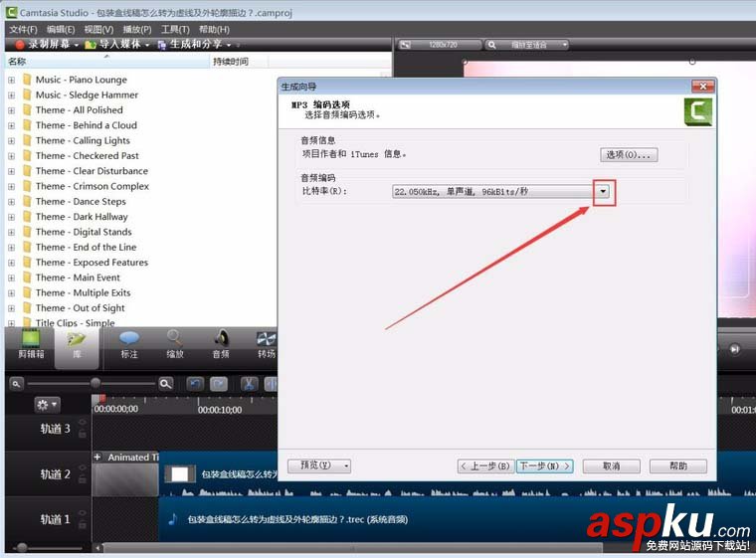Toggle visibility of 轨道 1

(83, 513)
